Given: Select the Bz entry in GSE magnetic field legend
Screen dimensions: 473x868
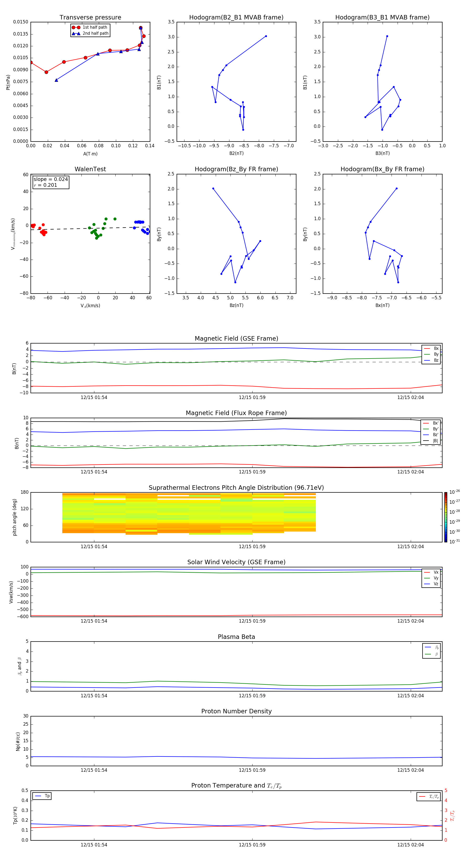Looking at the screenshot, I should point(431,361).
